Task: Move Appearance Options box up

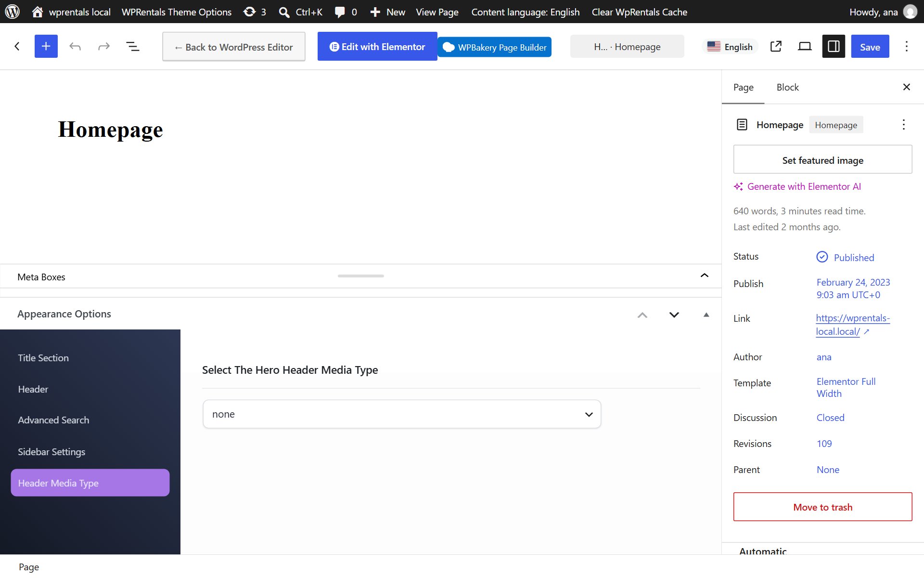Action: pyautogui.click(x=642, y=315)
